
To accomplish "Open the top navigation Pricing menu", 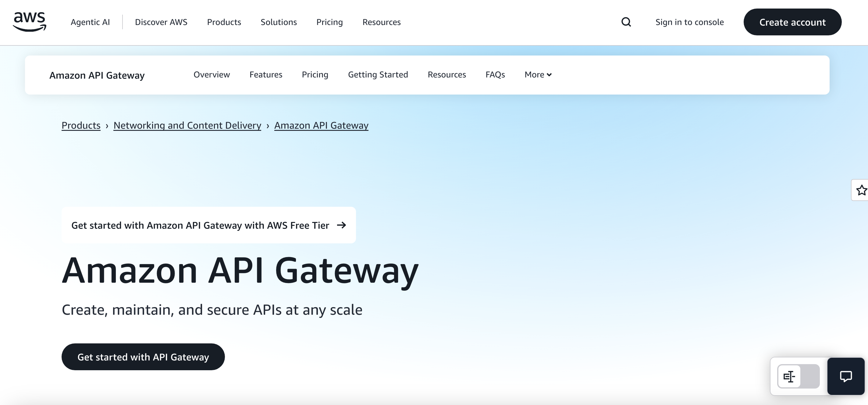I will point(329,22).
